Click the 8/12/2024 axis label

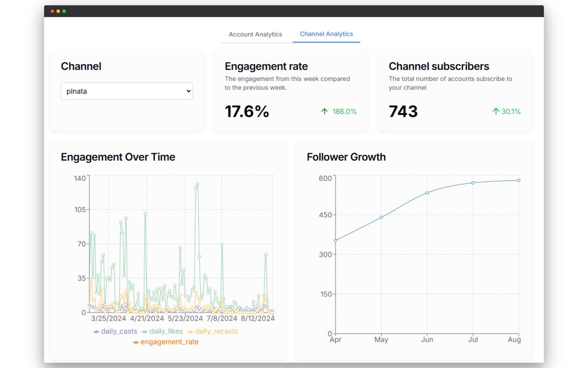click(x=258, y=319)
